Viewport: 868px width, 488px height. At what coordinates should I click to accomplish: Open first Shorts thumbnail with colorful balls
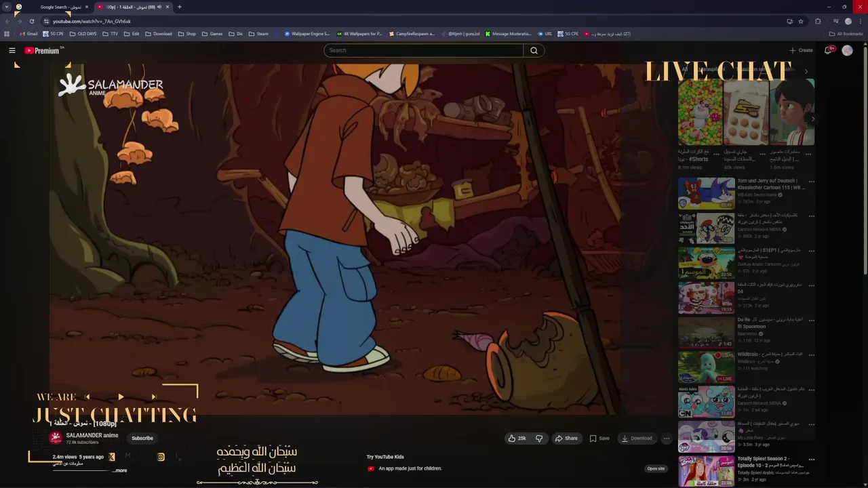(700, 112)
